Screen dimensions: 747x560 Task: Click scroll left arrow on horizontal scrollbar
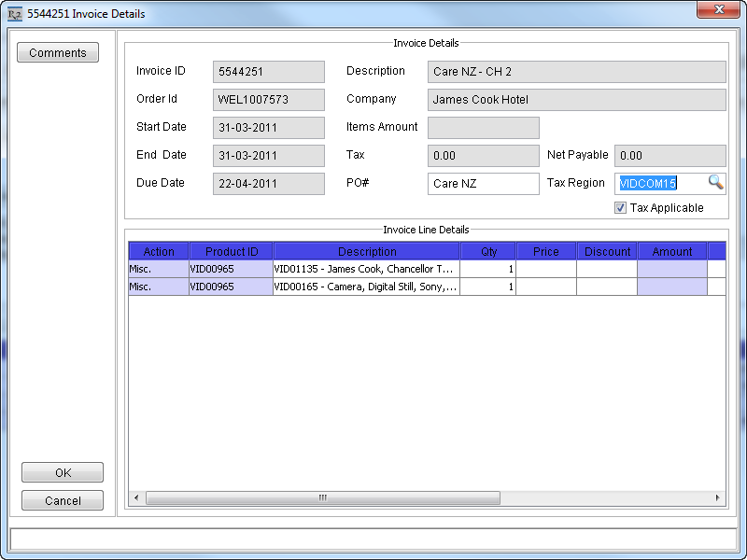[x=136, y=498]
